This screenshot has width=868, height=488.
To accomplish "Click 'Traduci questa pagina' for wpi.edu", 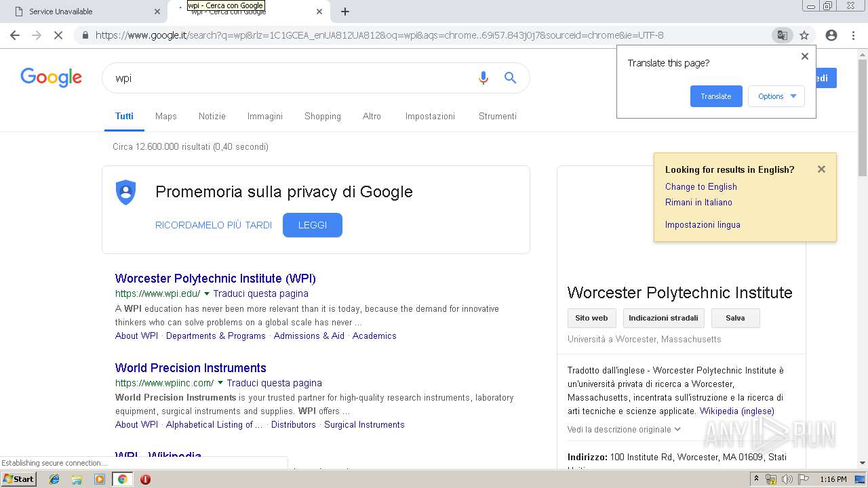I will [261, 293].
